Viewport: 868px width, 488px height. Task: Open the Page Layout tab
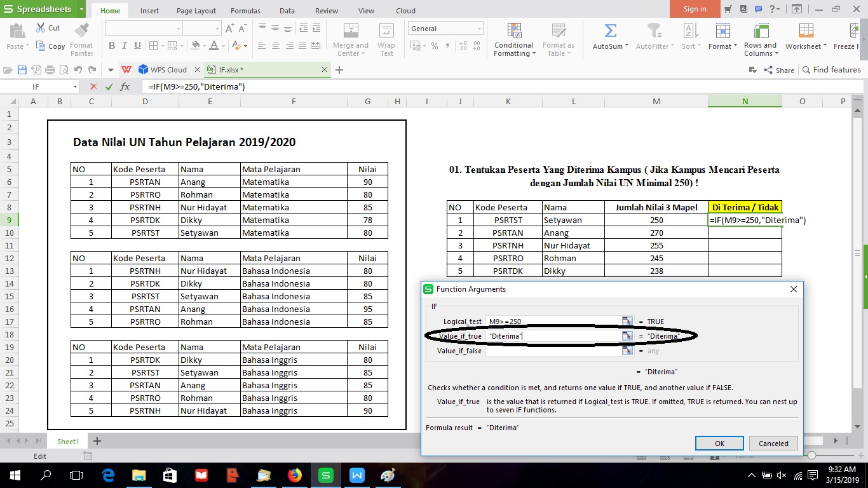(196, 11)
